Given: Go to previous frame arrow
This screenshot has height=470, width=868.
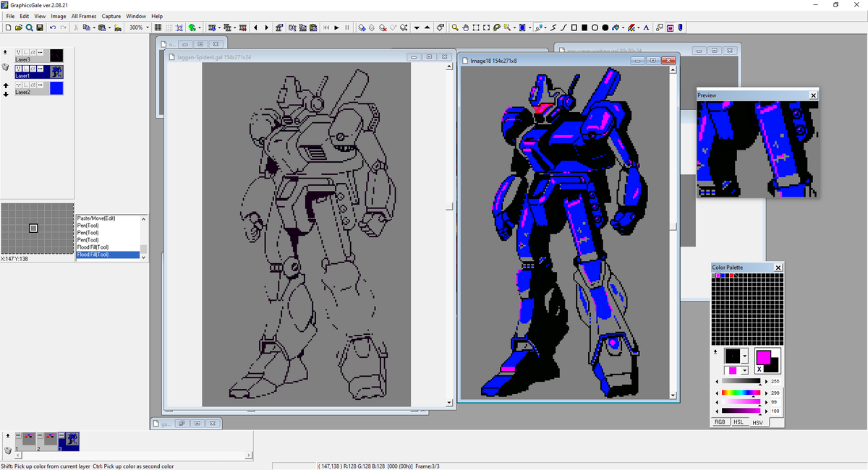Looking at the screenshot, I should click(x=256, y=27).
